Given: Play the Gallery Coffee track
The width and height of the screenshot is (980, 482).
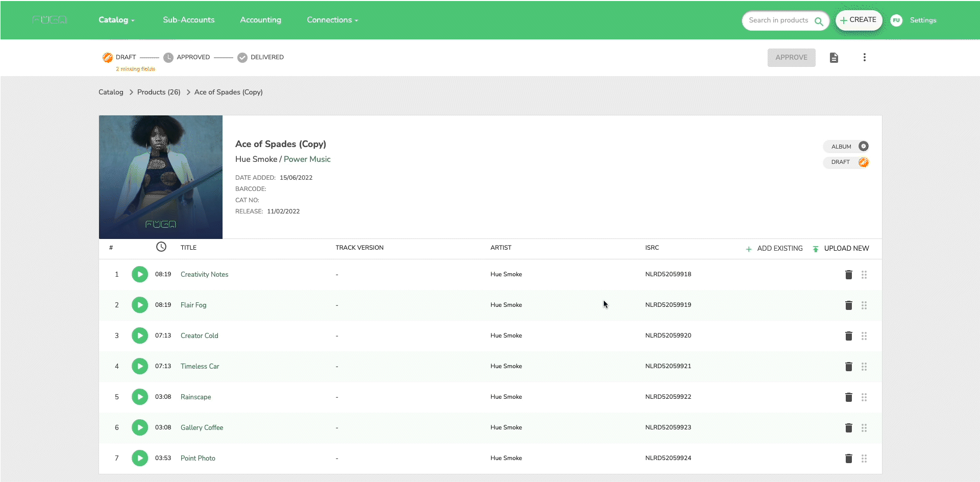Looking at the screenshot, I should tap(140, 427).
